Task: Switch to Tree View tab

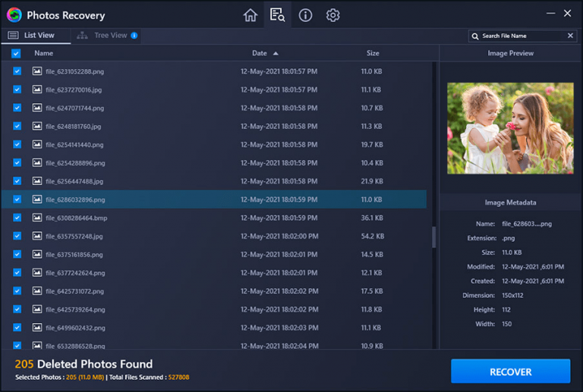Action: [106, 36]
